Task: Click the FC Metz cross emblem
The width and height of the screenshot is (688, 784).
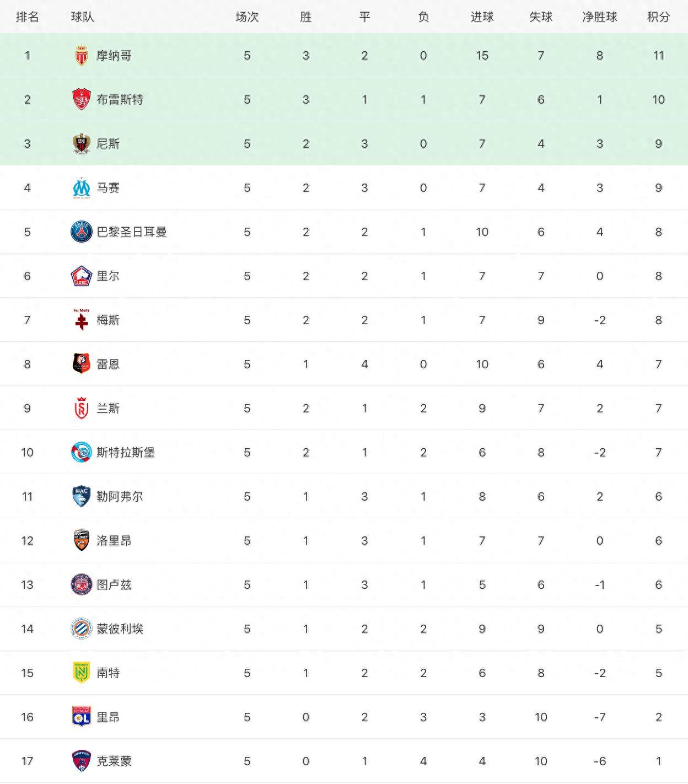Action: pos(82,320)
